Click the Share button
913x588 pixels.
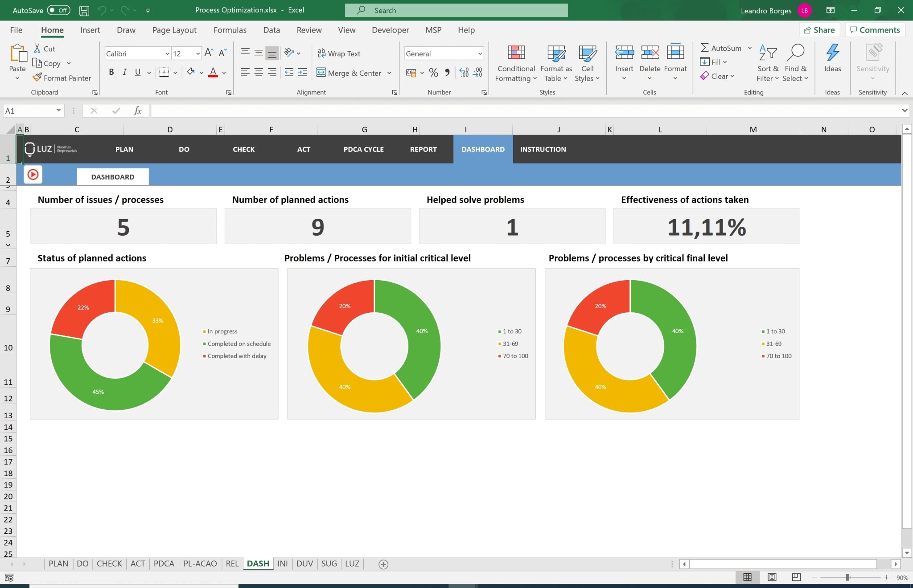820,30
